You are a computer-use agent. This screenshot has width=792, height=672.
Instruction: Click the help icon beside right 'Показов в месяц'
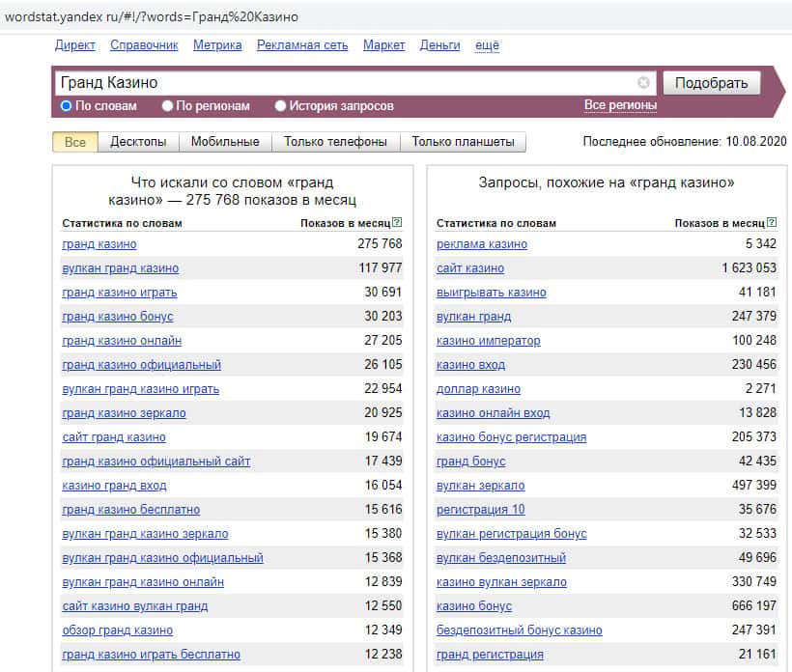pyautogui.click(x=771, y=223)
